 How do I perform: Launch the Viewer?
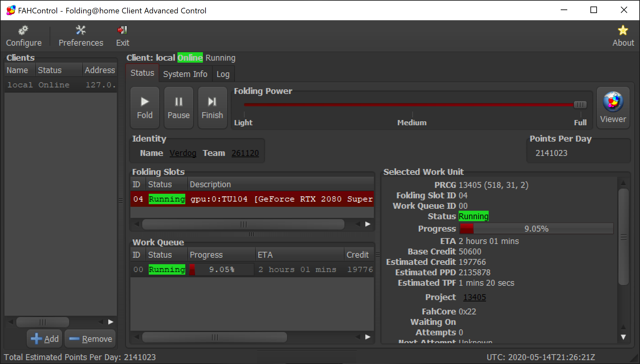pyautogui.click(x=613, y=108)
